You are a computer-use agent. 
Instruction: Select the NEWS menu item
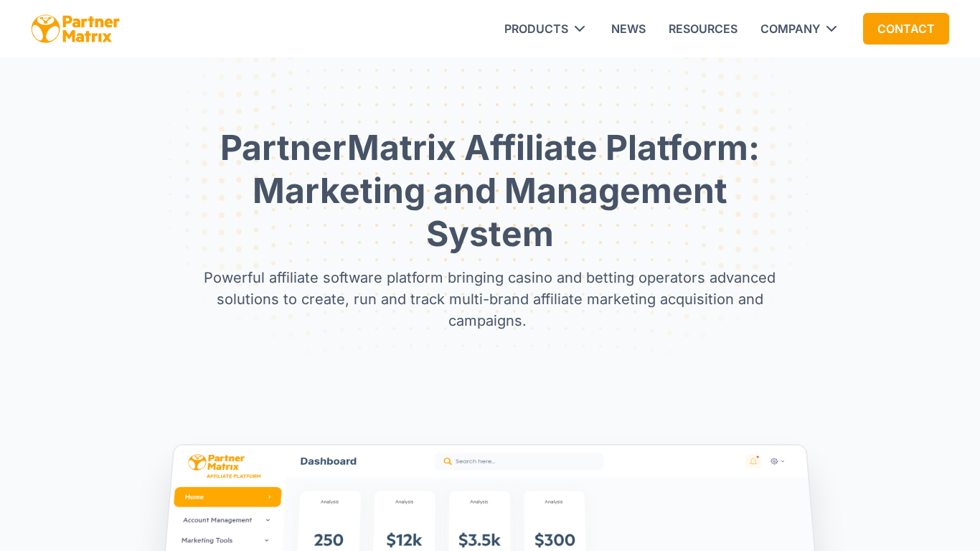628,29
